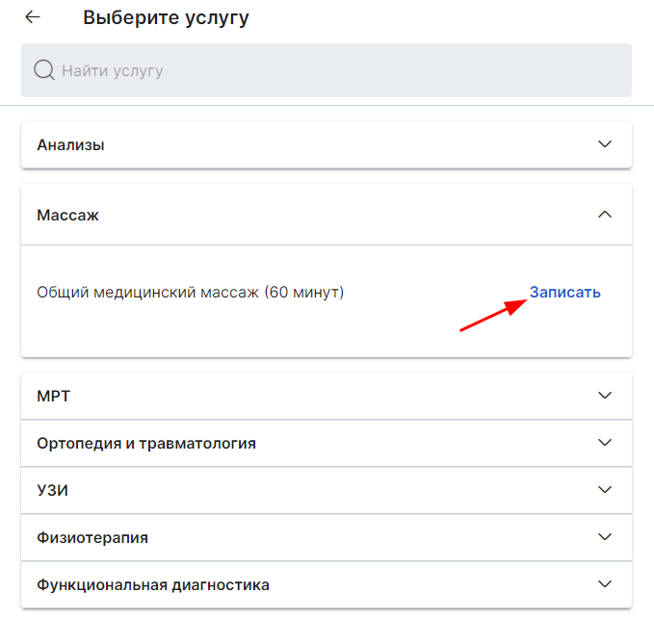Select Общий медицинский массаж (60 минут)
The image size is (654, 644).
click(x=190, y=293)
